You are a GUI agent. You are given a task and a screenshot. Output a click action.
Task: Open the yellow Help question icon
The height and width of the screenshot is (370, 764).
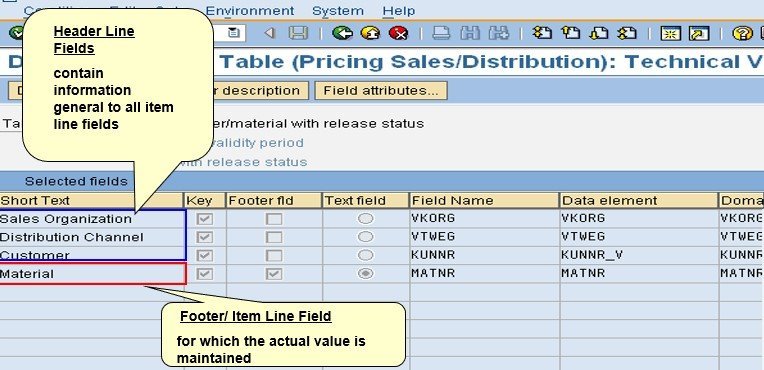[742, 33]
